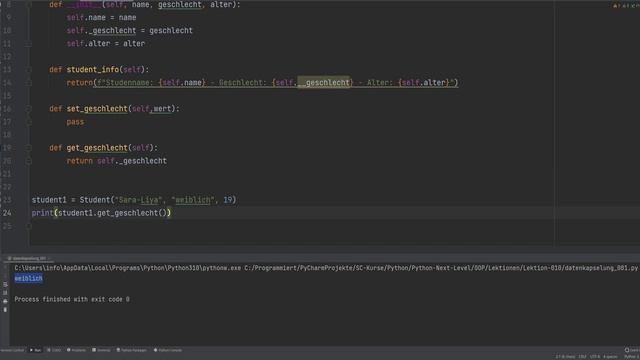Click the fold marker on the last editor line
Viewport: 640px width, 360px height.
coord(29,226)
